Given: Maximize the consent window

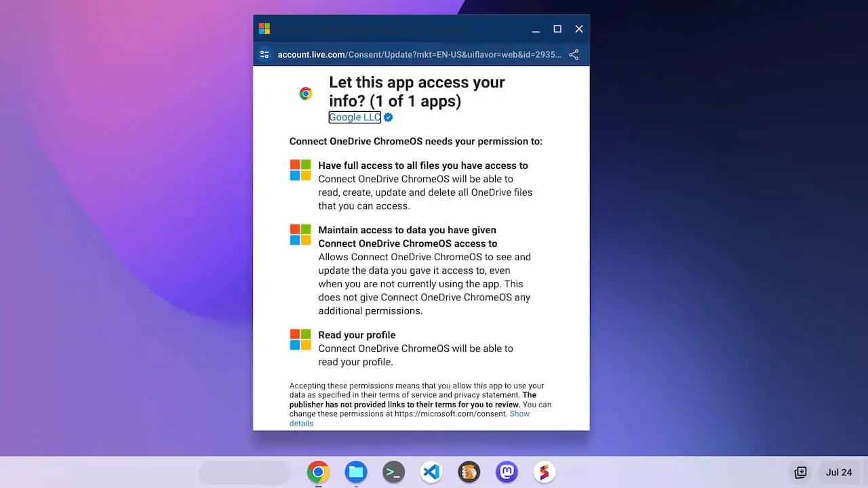Looking at the screenshot, I should (x=557, y=29).
